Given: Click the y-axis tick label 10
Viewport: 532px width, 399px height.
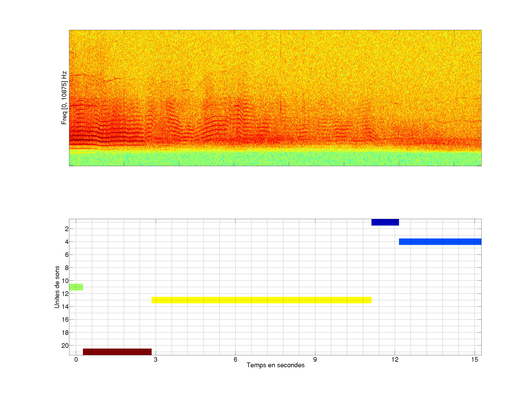Looking at the screenshot, I should (65, 281).
